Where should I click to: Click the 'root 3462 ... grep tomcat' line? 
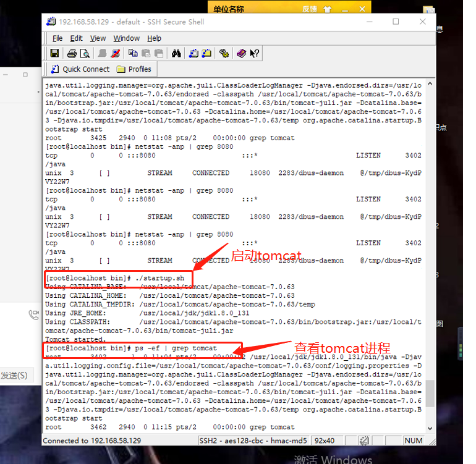pyautogui.click(x=170, y=427)
